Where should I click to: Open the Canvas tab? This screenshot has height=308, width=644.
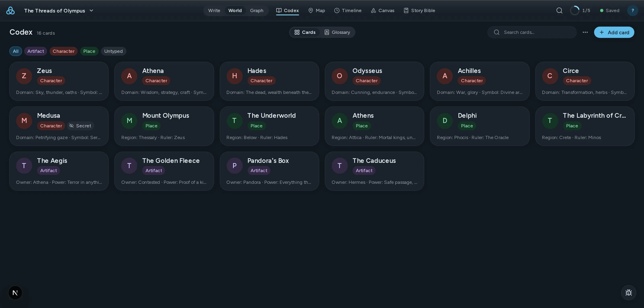(383, 10)
